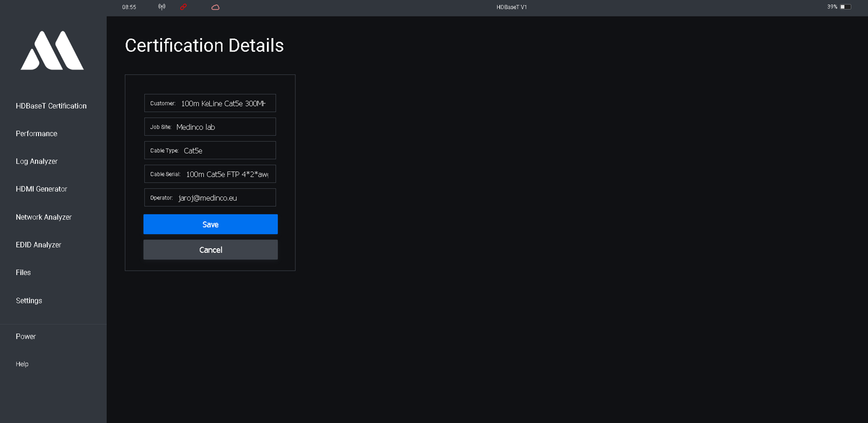Viewport: 868px width, 423px height.
Task: Click the Certification Details heading
Action: coord(204,46)
